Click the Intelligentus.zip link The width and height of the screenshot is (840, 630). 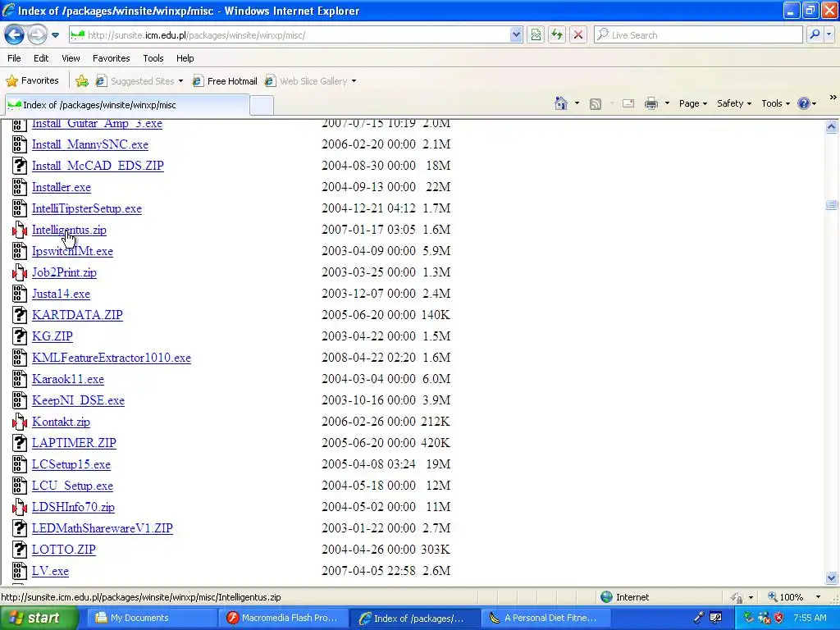69,230
